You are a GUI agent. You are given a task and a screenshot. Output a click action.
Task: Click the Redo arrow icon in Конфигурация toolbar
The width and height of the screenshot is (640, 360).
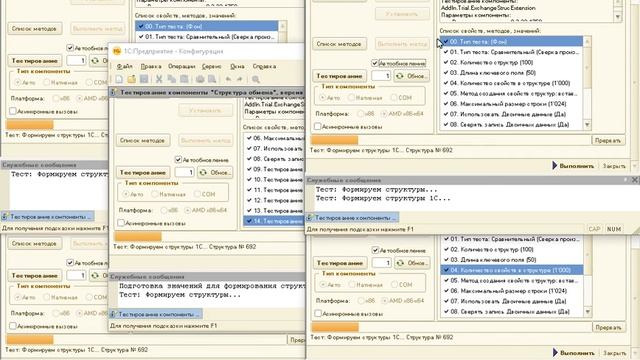pyautogui.click(x=240, y=79)
